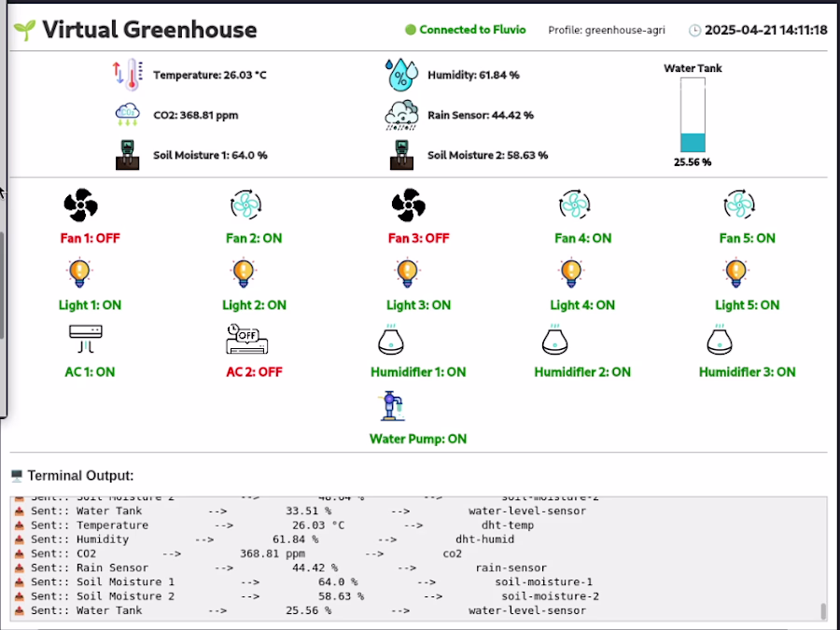The height and width of the screenshot is (630, 840).
Task: Toggle the Fan 3: OFF status label
Action: [x=418, y=238]
